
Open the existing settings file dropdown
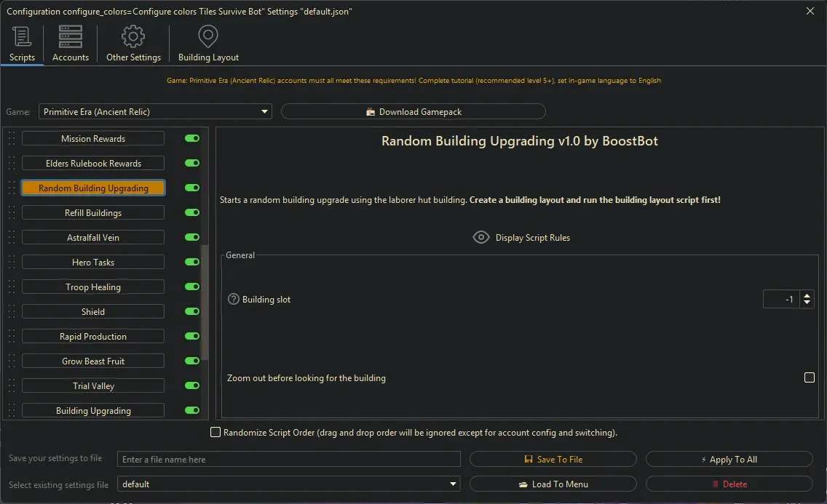tap(453, 484)
